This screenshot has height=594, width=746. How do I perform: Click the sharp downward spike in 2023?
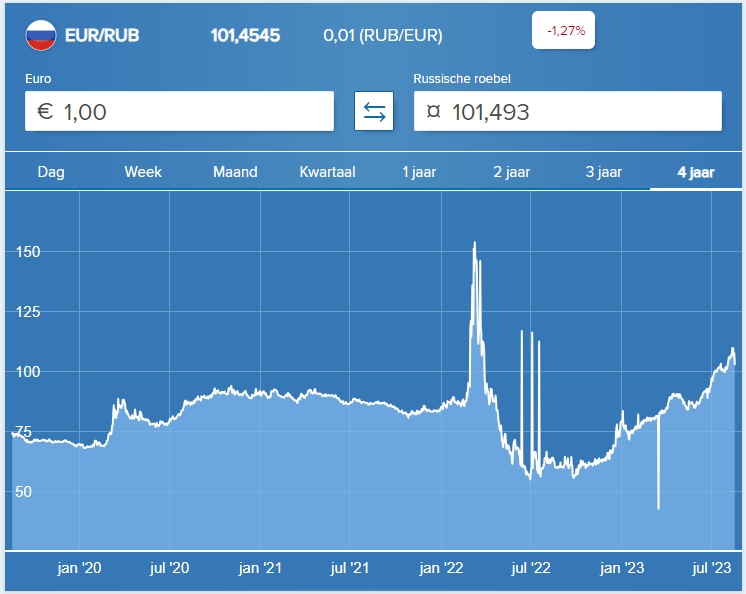coord(658,507)
